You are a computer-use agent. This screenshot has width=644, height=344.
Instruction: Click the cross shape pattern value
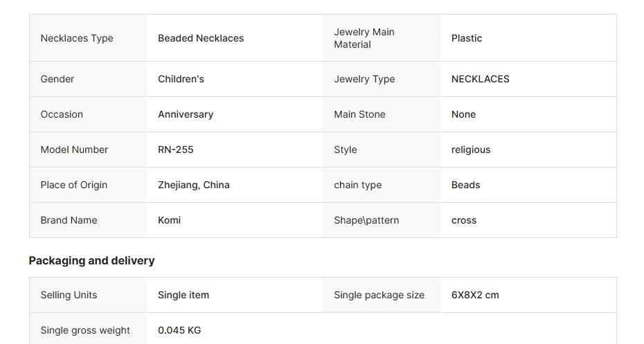click(464, 220)
